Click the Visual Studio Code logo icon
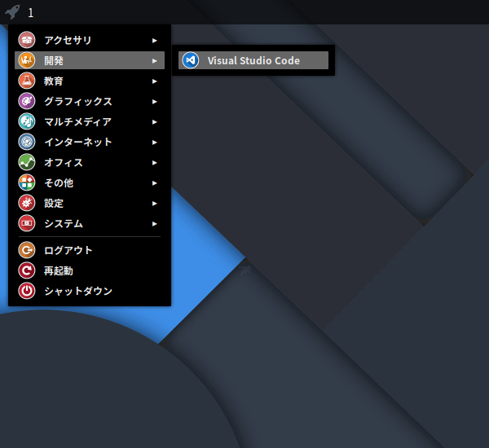The image size is (489, 448). (191, 60)
